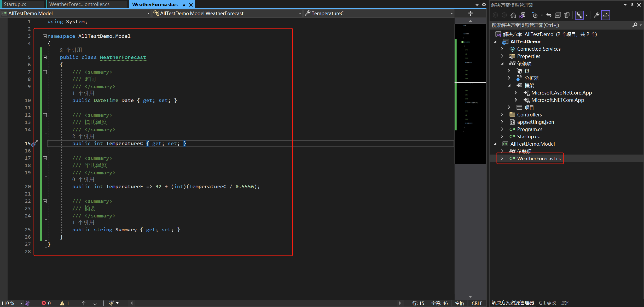Open the AllTestDemo.Model project dropdown
Image resolution: width=644 pixels, height=307 pixels.
(x=148, y=13)
